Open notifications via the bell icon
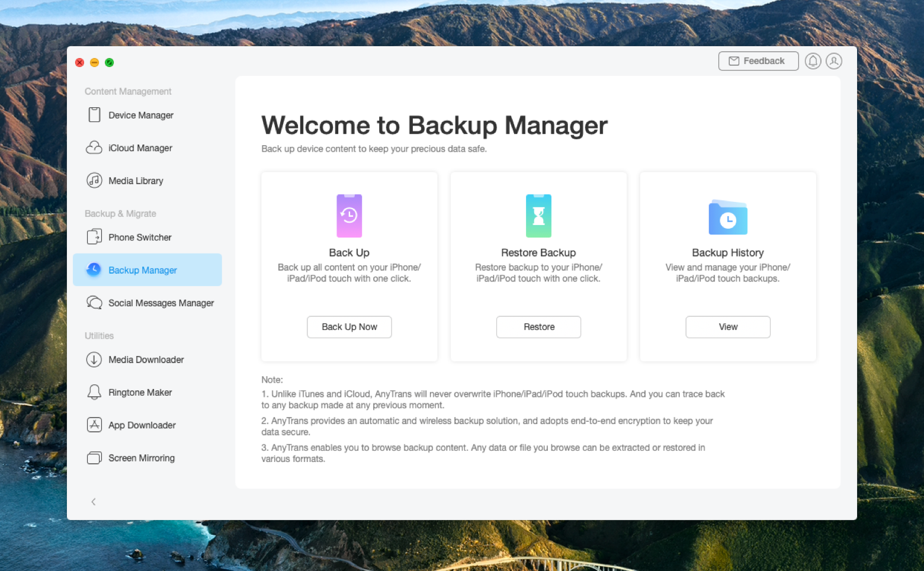This screenshot has width=924, height=571. [x=813, y=61]
